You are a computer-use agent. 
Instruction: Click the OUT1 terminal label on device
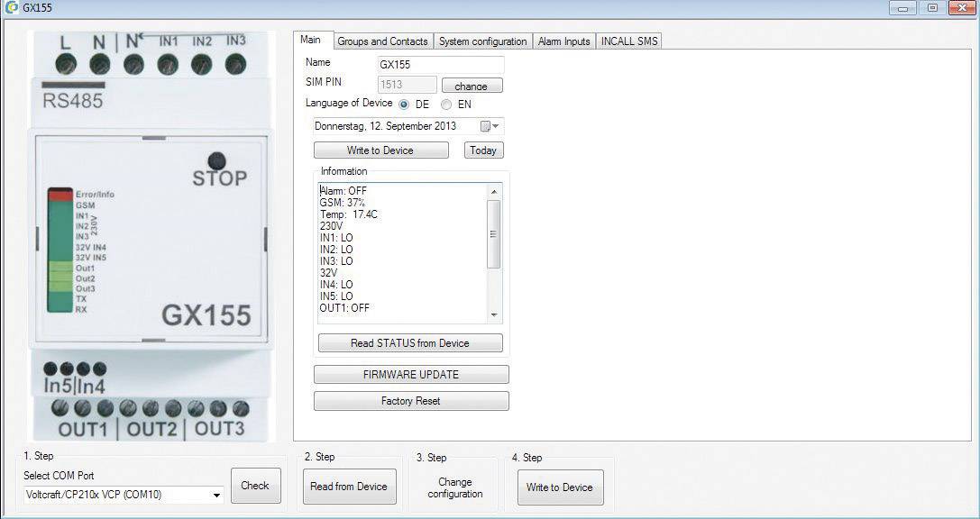click(x=83, y=429)
